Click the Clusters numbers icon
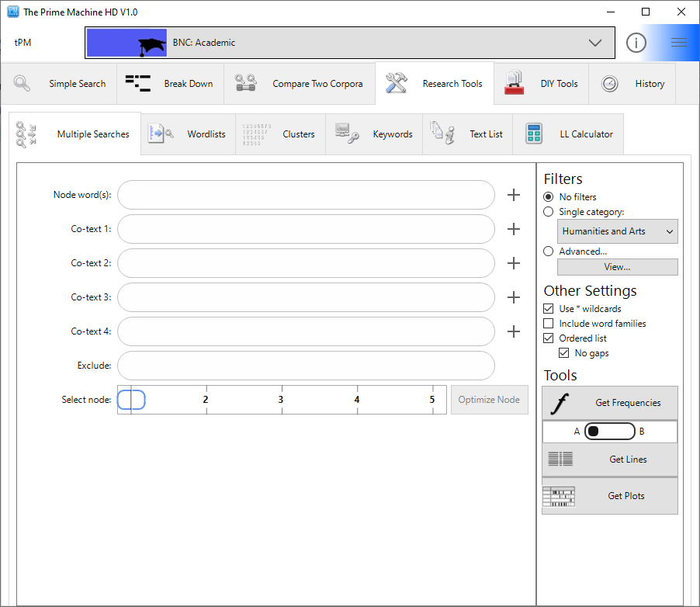Image resolution: width=700 pixels, height=607 pixels. tap(256, 134)
